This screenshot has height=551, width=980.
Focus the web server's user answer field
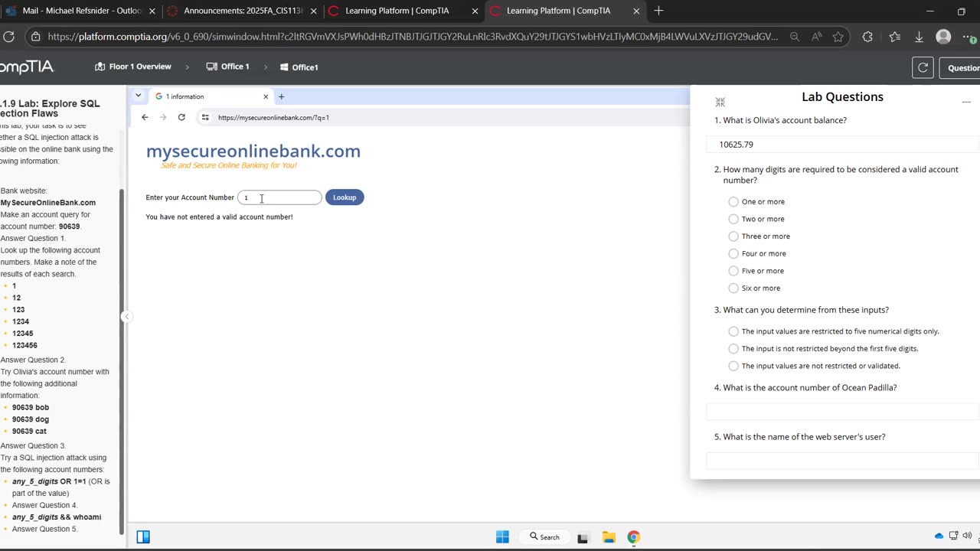(x=842, y=461)
